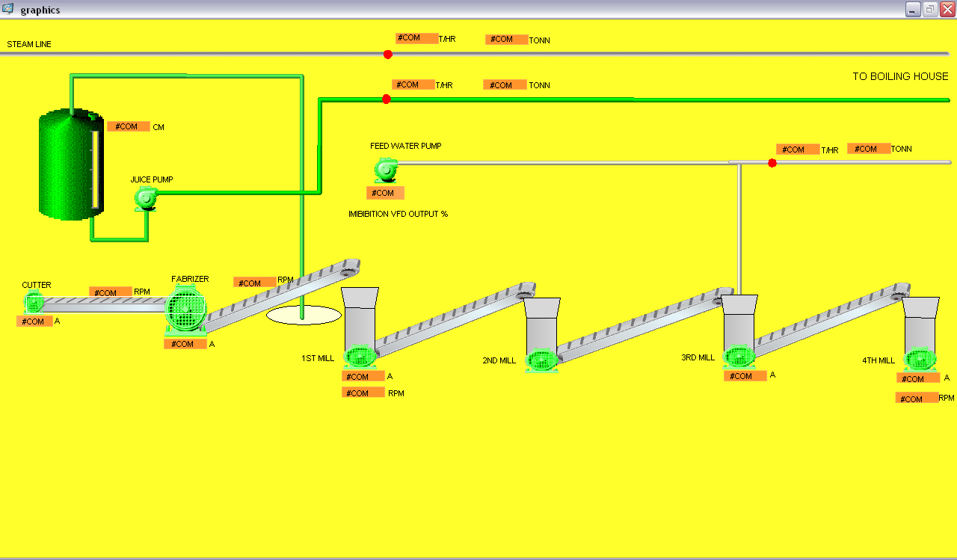Click the graphics window title icon
This screenshot has width=957, height=560.
8,9
